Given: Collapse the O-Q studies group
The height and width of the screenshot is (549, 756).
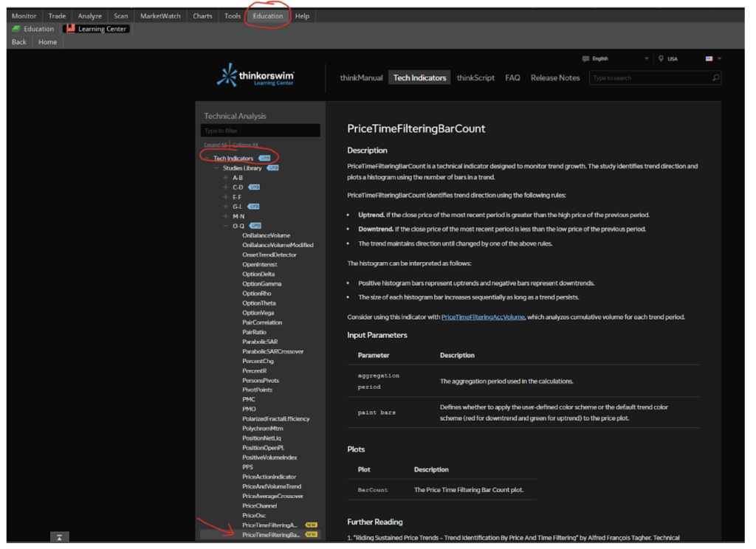Looking at the screenshot, I should pos(226,226).
